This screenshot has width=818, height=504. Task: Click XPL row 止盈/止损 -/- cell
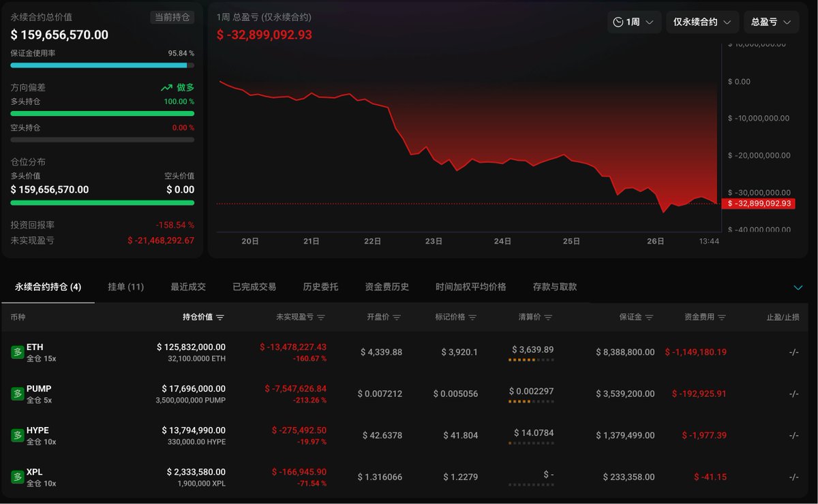pos(793,477)
